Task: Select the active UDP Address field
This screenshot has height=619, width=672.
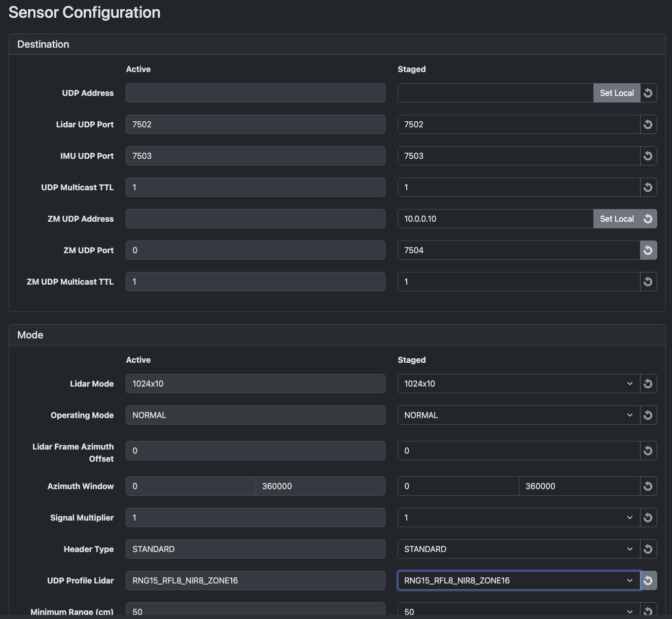Action: [256, 93]
